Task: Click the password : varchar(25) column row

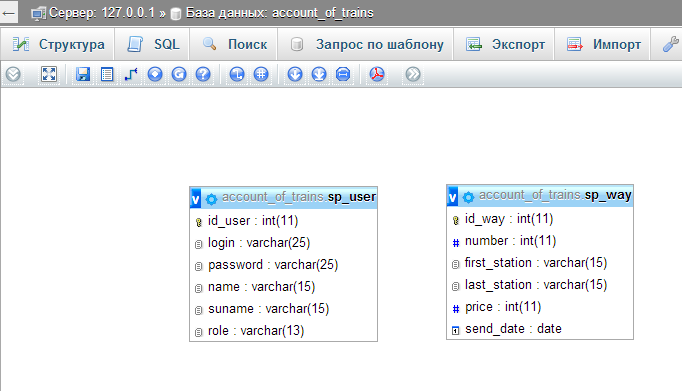Action: 284,265
